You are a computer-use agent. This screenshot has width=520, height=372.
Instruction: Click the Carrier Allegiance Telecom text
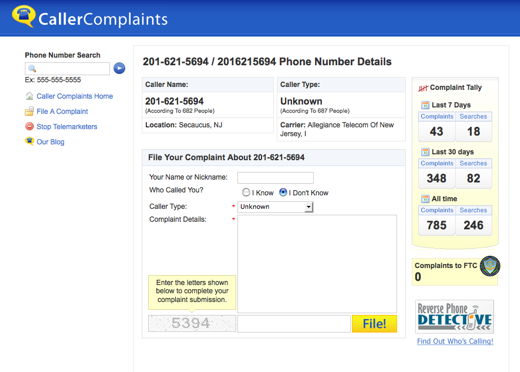click(x=337, y=129)
